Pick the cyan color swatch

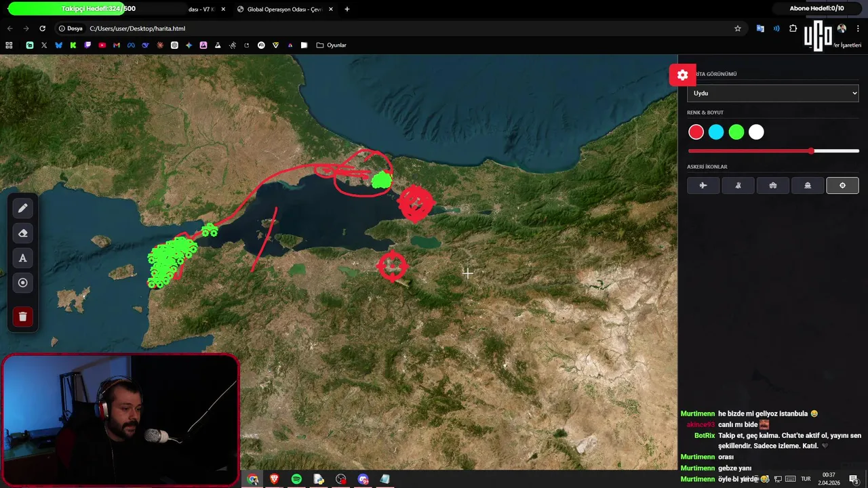(x=716, y=132)
